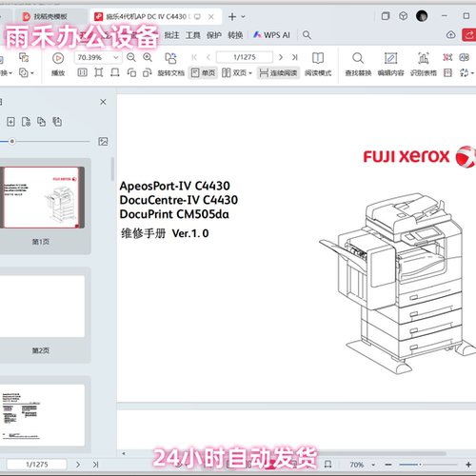The width and height of the screenshot is (476, 476).
Task: Expand the new tab dropdown chevron
Action: click(x=243, y=16)
